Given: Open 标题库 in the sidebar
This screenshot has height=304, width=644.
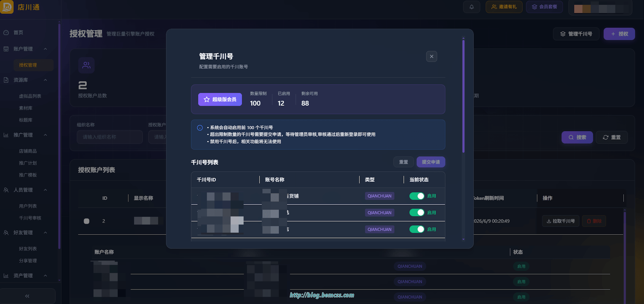Looking at the screenshot, I should tap(26, 120).
